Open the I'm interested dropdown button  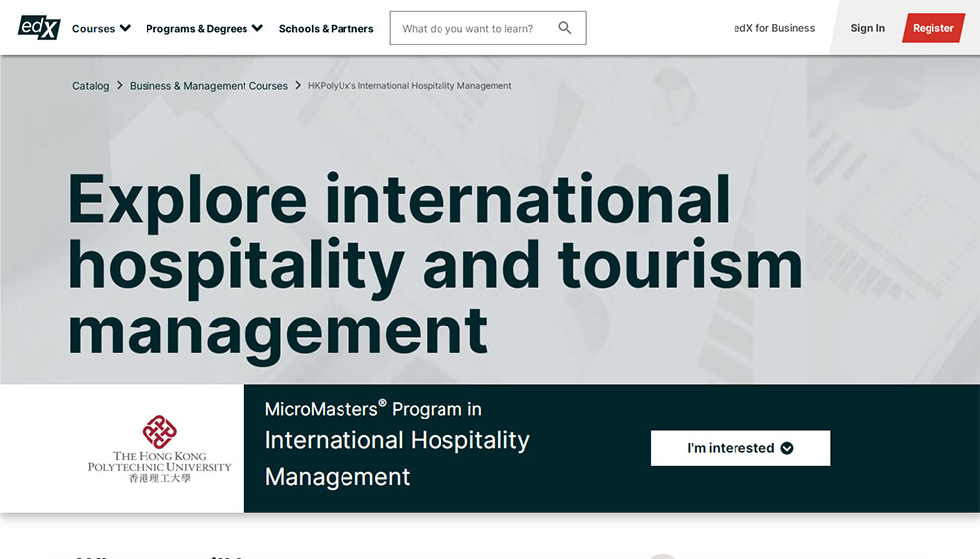coord(740,448)
